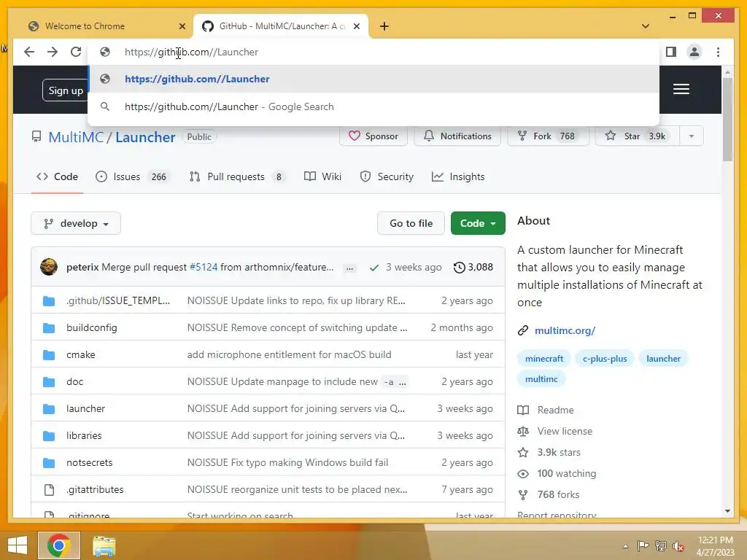Open the 3.9k stars link

549,452
